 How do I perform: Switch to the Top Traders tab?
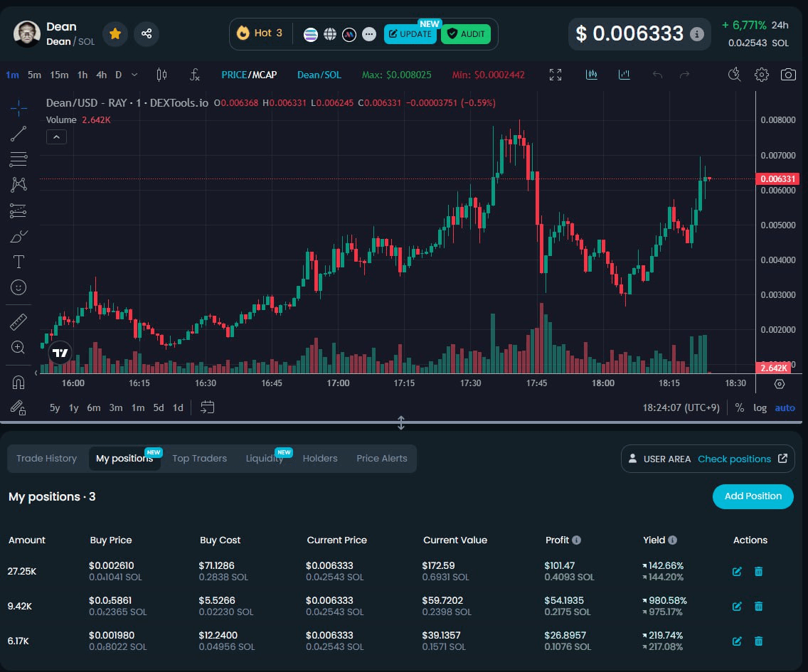199,459
